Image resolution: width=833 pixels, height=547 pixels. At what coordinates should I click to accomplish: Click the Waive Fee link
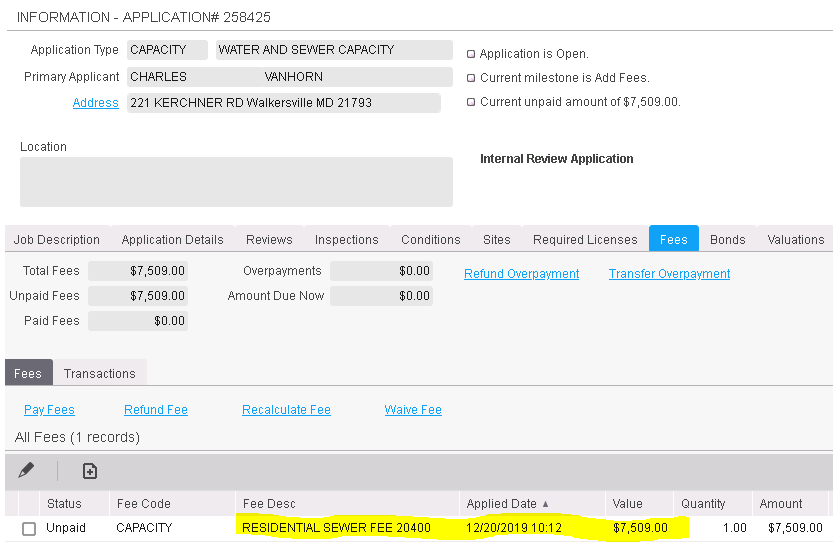pyautogui.click(x=413, y=409)
